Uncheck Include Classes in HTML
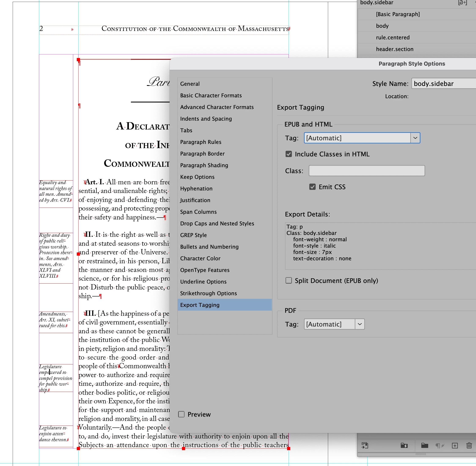The image size is (476, 466). 289,154
